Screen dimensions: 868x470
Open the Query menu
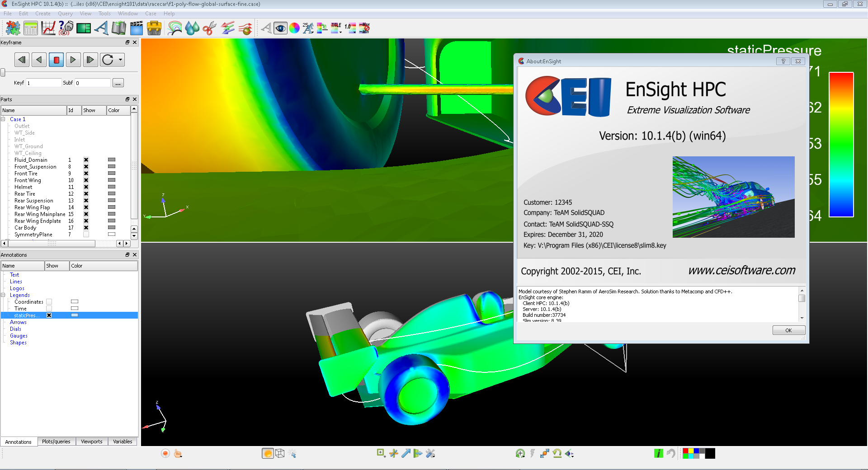pos(65,14)
